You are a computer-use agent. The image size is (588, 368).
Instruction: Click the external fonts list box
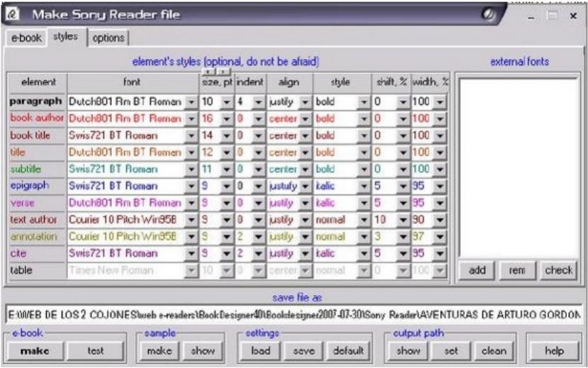tap(518, 167)
